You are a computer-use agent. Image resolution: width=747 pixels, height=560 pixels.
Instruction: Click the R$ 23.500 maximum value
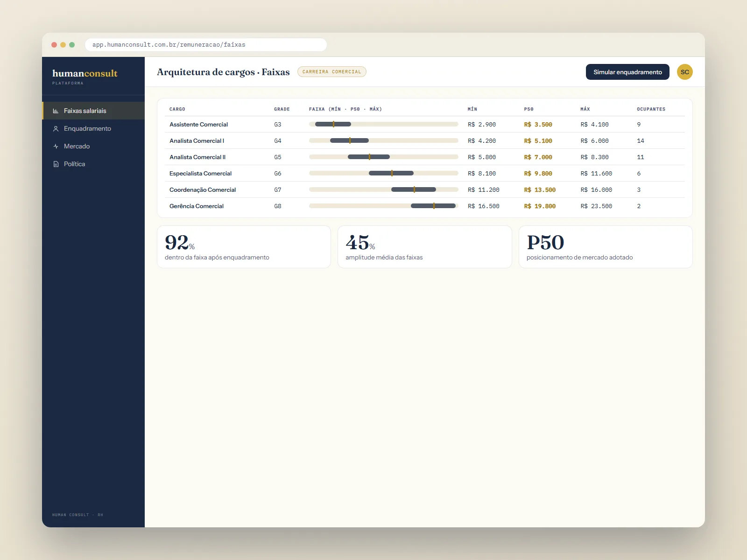click(596, 206)
